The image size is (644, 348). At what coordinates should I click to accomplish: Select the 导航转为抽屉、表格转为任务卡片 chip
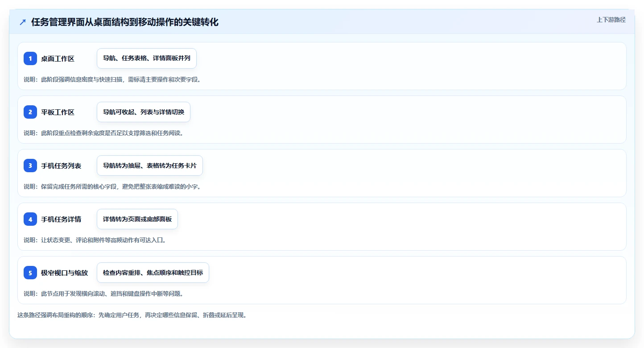150,166
